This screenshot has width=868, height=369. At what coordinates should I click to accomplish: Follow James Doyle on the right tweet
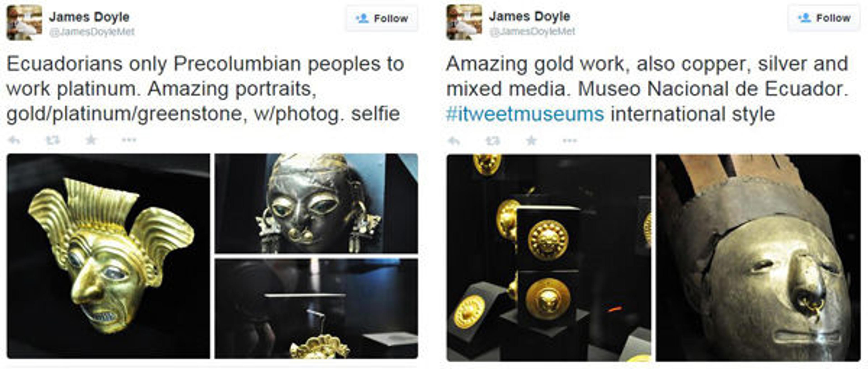(x=824, y=18)
